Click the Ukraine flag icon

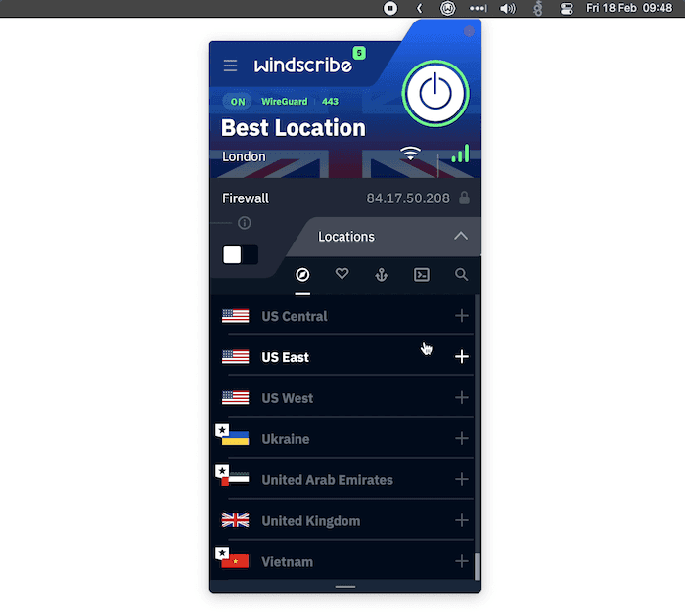coord(235,438)
